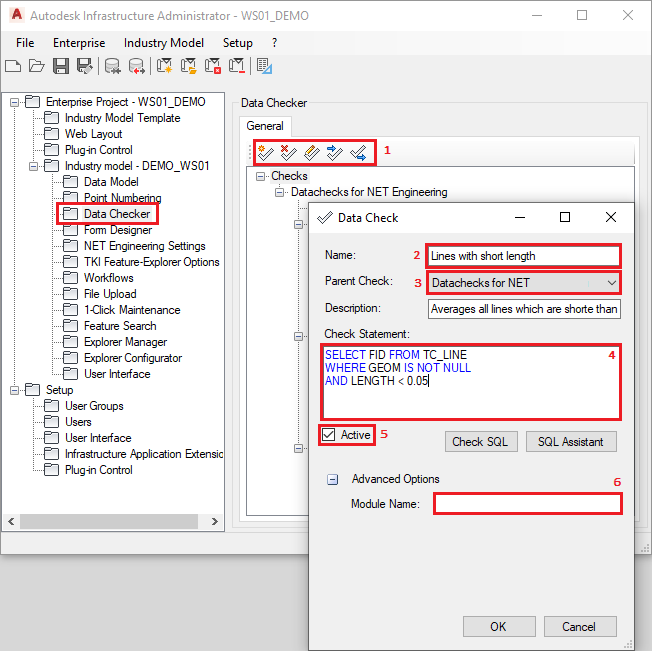This screenshot has width=652, height=651.
Task: Click the check icon with blue arrow below
Action: [358, 153]
